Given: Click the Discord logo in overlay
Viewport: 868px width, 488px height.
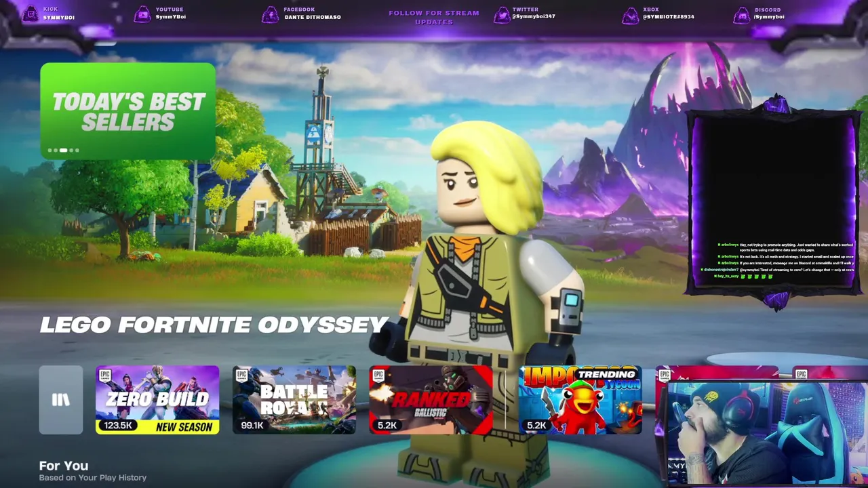Looking at the screenshot, I should click(742, 14).
